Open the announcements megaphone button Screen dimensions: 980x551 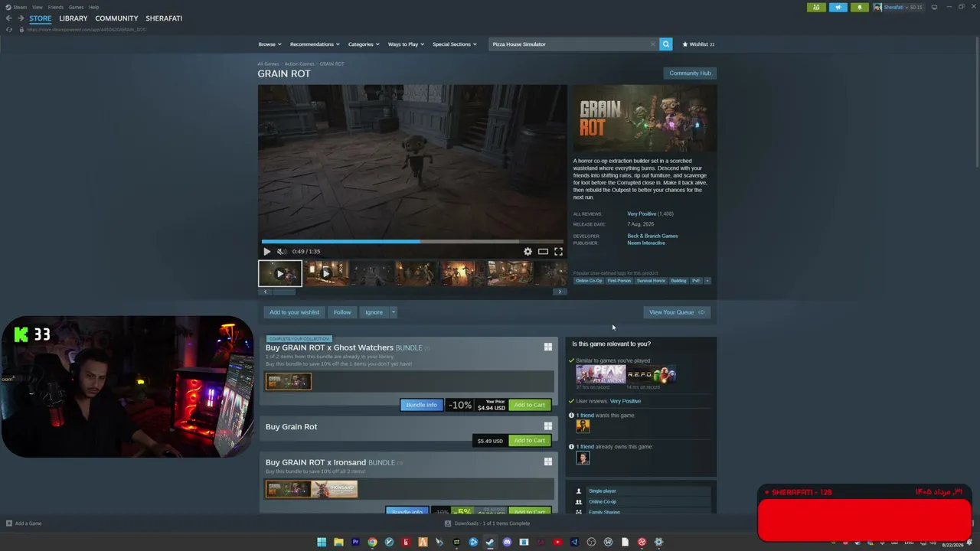(x=838, y=8)
